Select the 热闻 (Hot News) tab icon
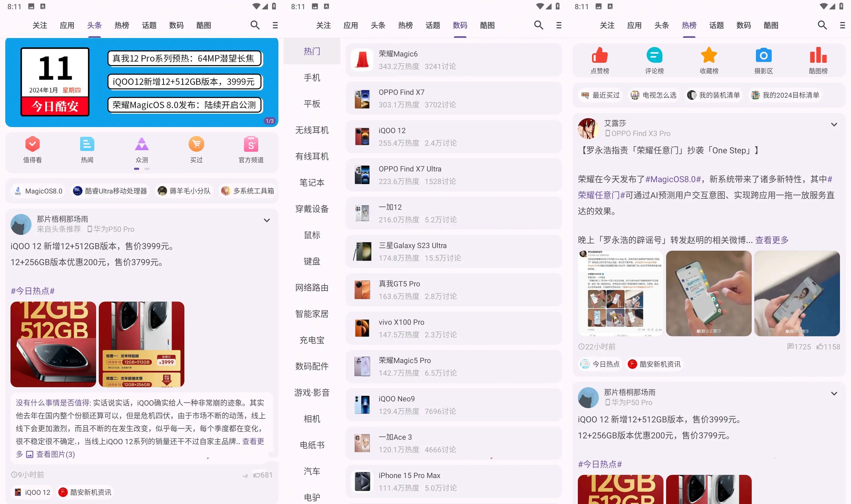The width and height of the screenshot is (851, 504). coord(87,149)
